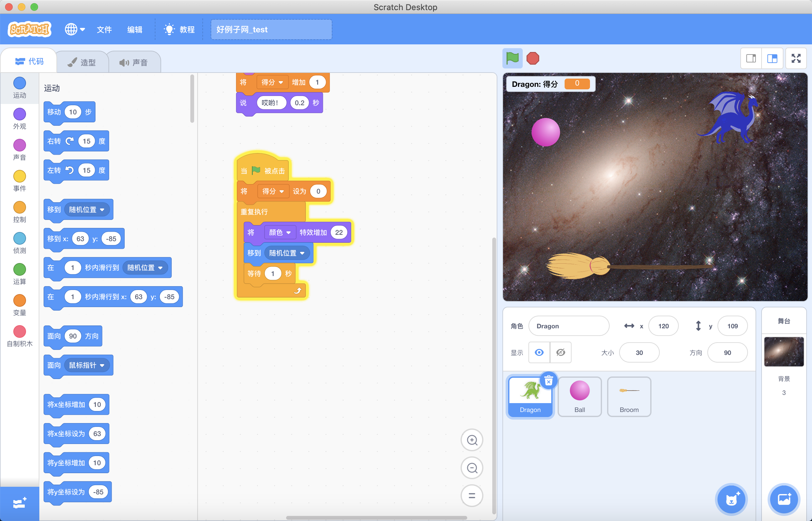
Task: Select the 运算 block category
Action: tap(19, 274)
